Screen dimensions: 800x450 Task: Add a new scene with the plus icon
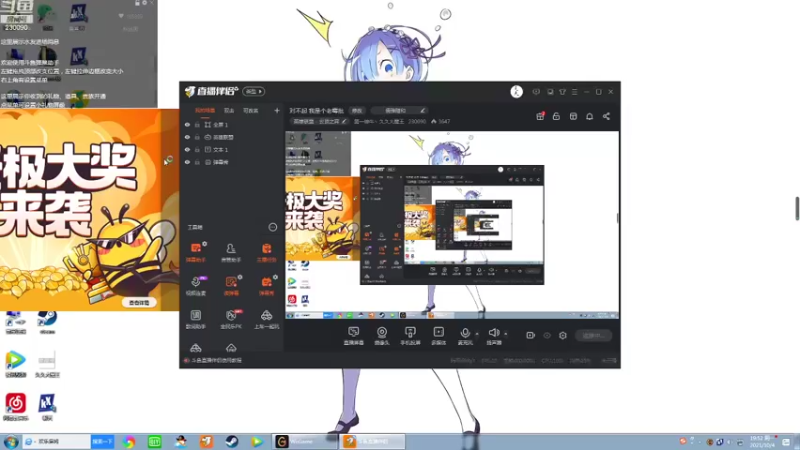pyautogui.click(x=277, y=110)
